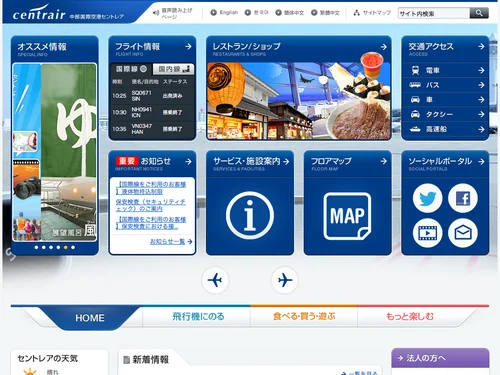Expand the タクシー row arrow
This screenshot has height=375, width=500.
(481, 114)
